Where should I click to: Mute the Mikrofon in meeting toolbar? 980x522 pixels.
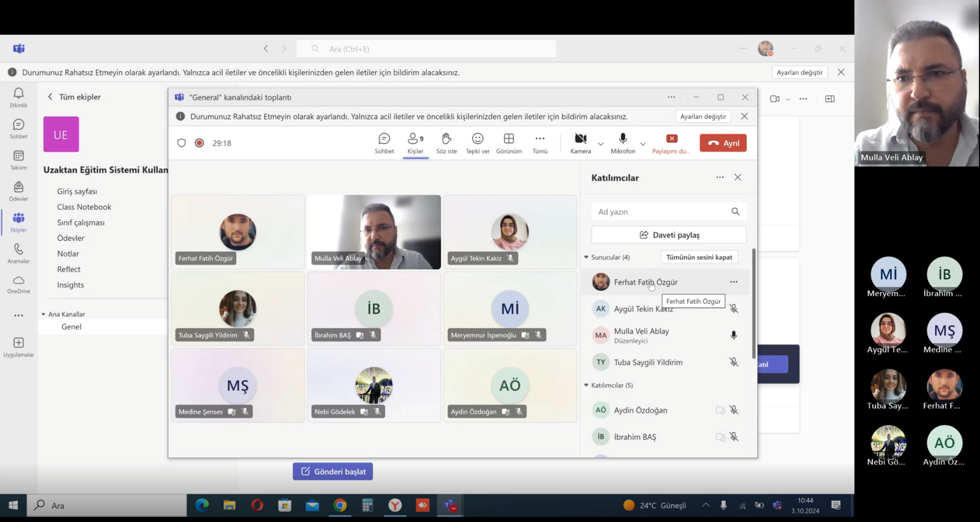pos(622,143)
